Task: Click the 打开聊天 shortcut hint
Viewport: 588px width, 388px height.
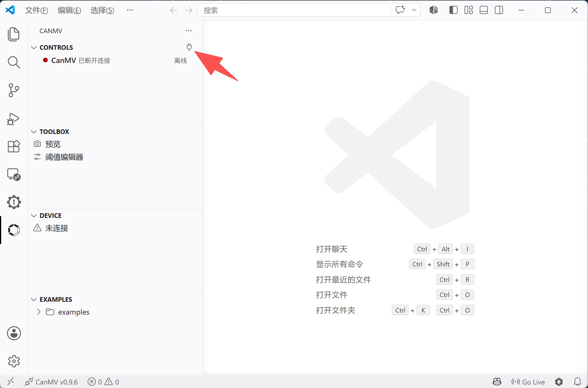Action: tap(332, 249)
